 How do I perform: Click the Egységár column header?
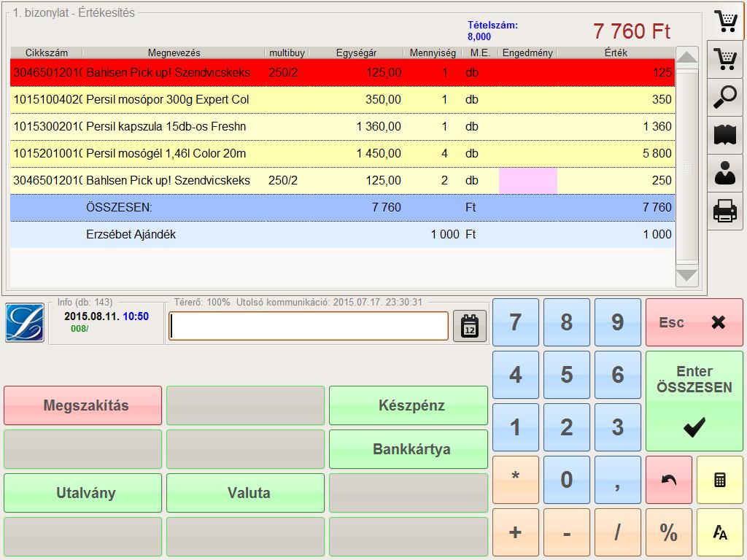[356, 52]
